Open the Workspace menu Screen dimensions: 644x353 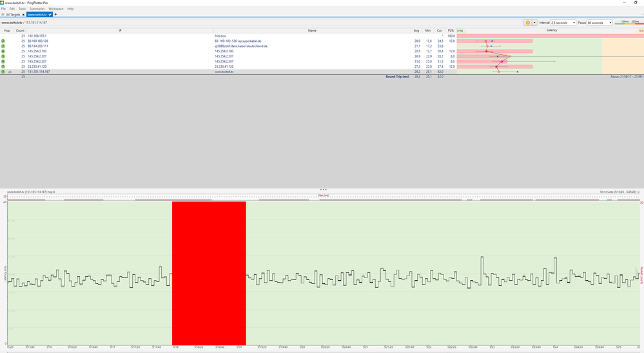(56, 8)
